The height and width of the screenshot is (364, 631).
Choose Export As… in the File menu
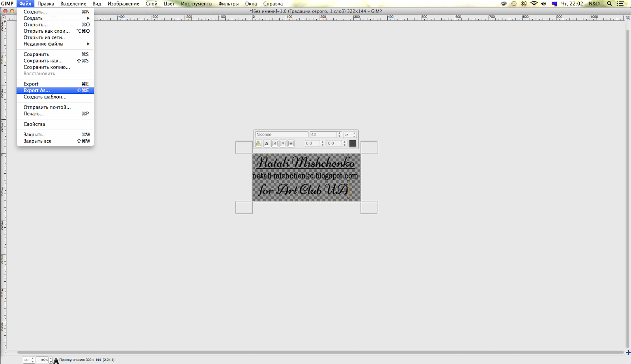[x=55, y=90]
